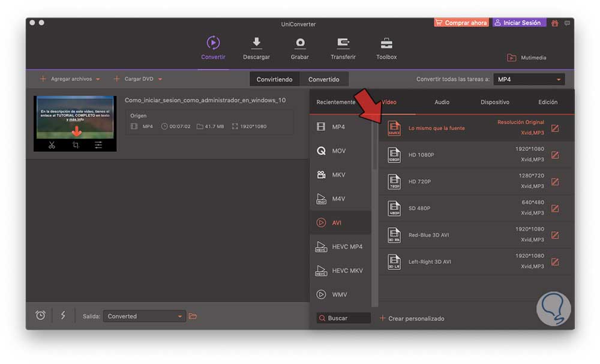
Task: Click the scissors trim icon
Action: 52,145
